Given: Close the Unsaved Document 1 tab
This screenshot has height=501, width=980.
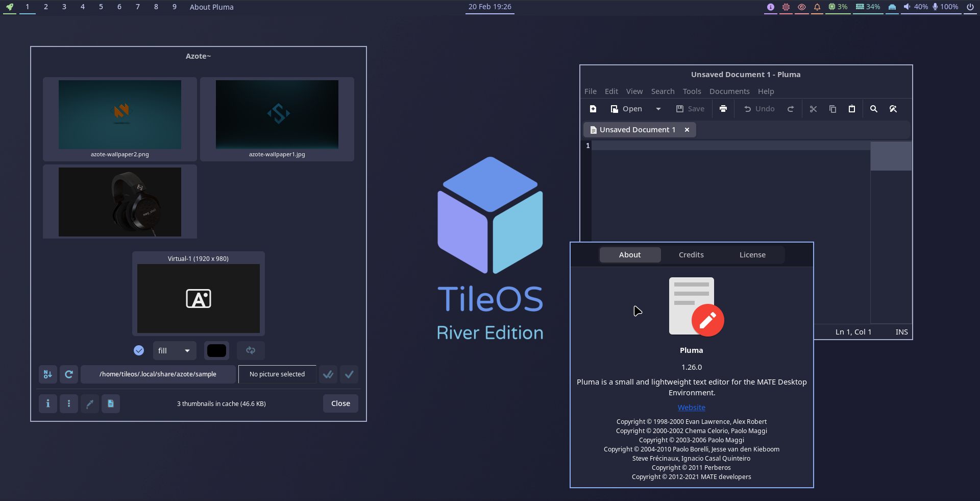Looking at the screenshot, I should tap(687, 130).
